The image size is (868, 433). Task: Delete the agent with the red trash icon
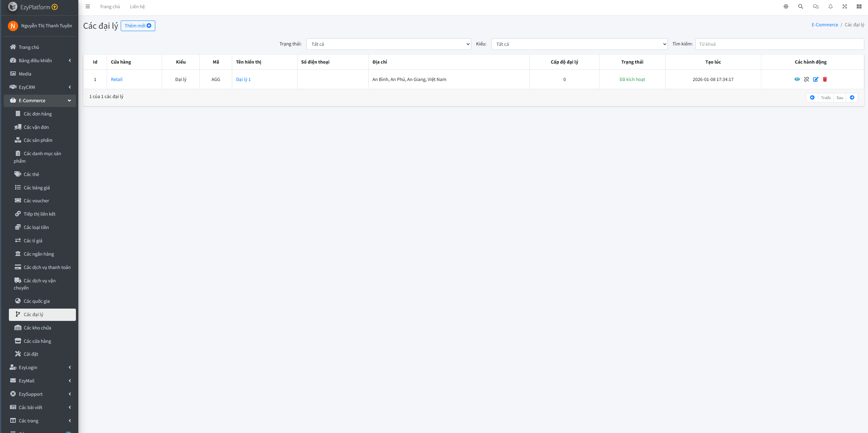[825, 79]
